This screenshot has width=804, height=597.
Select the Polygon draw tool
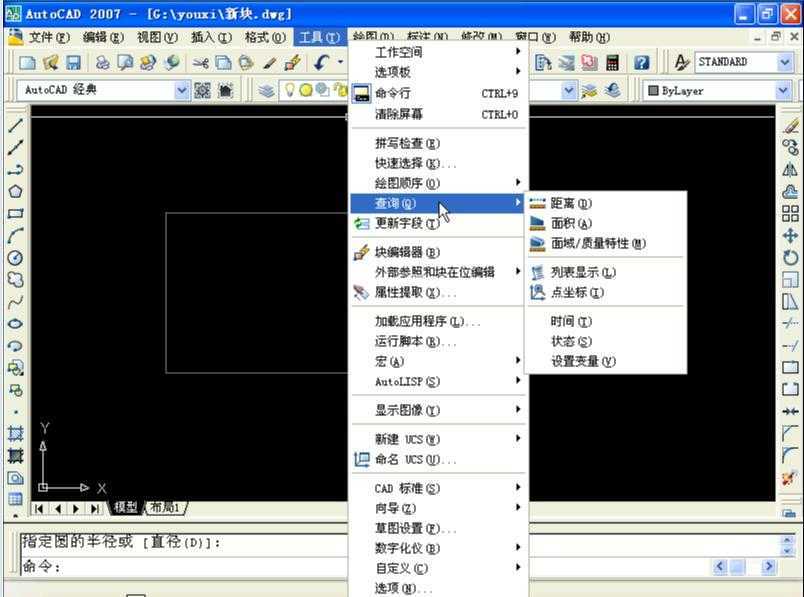[15, 192]
